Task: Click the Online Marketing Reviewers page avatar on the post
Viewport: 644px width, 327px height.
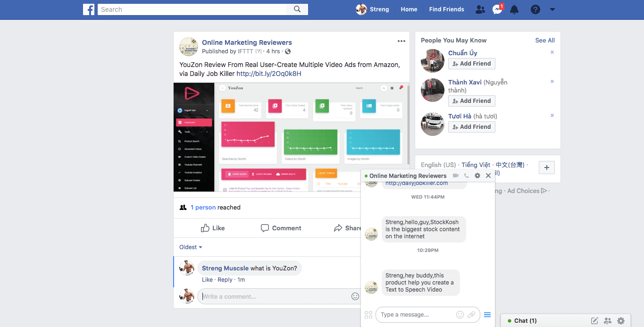Action: 189,47
